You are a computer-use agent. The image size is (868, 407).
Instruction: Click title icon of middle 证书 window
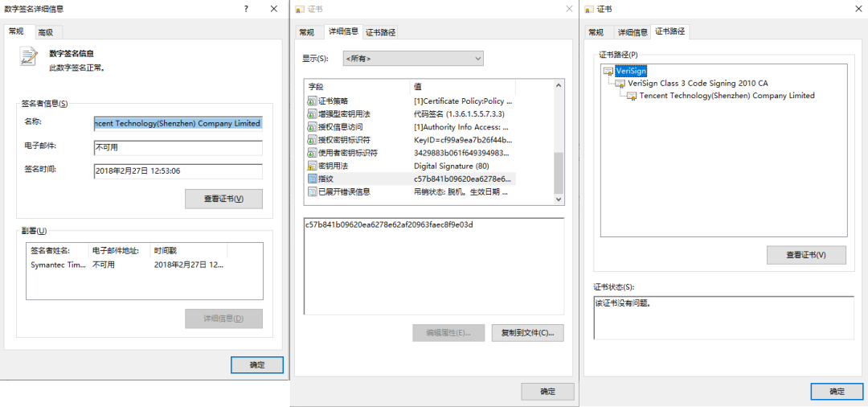point(300,9)
